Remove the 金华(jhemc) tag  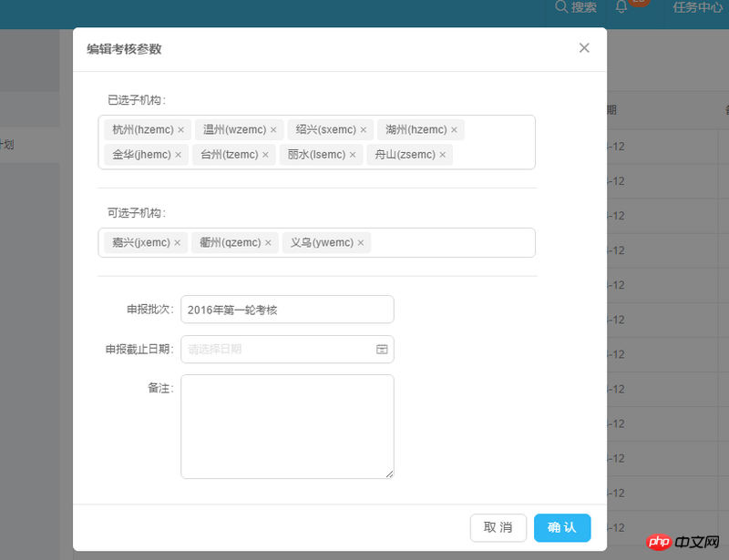[x=179, y=155]
